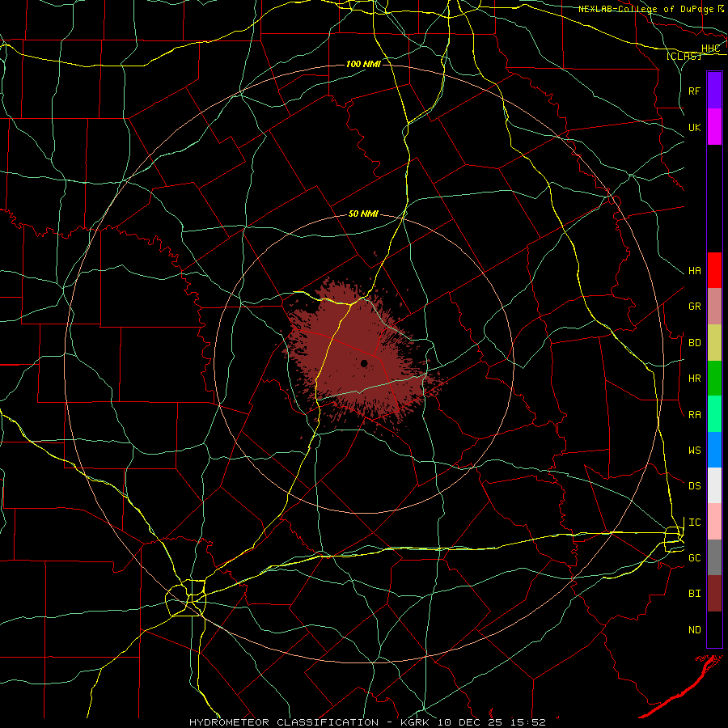Click the GC legend label
The image size is (728, 728).
(x=694, y=558)
